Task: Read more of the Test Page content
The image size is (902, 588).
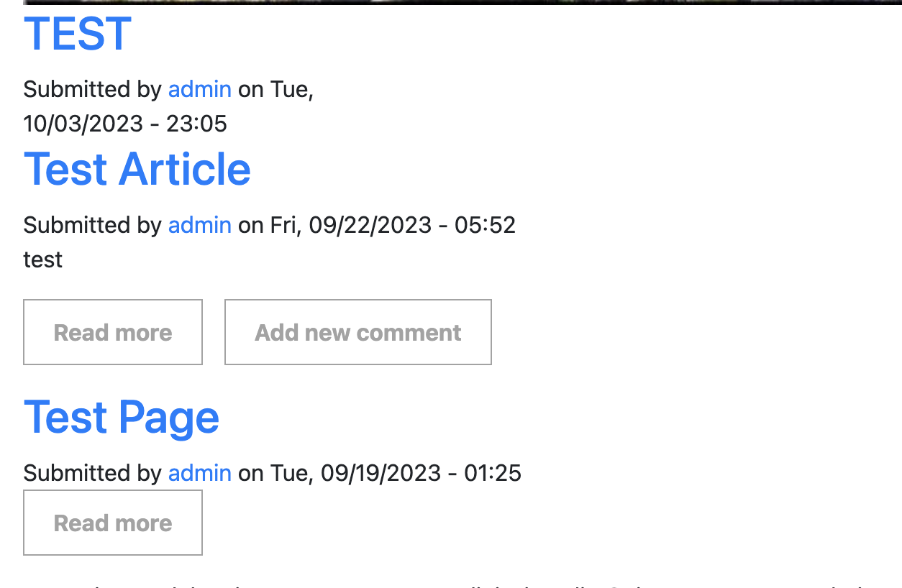Action: [x=112, y=523]
